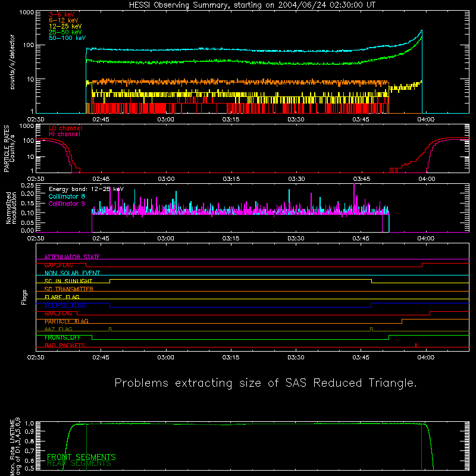Click the red BAD_PACKETS spike marker

click(415, 345)
